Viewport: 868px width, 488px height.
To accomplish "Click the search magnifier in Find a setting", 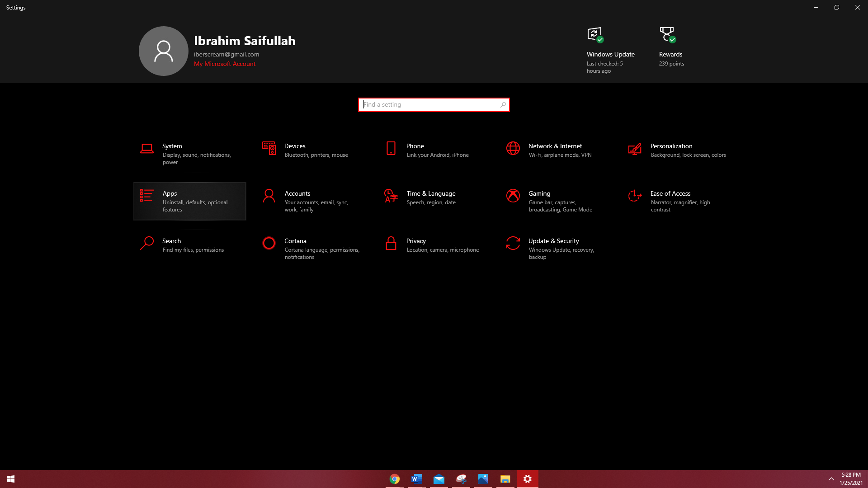I will (503, 105).
